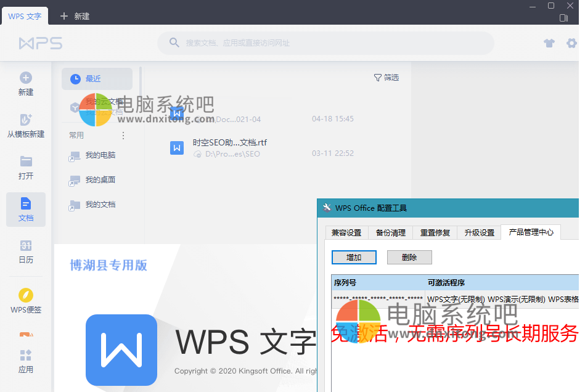Image resolution: width=585 pixels, height=392 pixels.
Task: Click the Copyright 2020 Kingsoft Office text
Action: tap(245, 371)
